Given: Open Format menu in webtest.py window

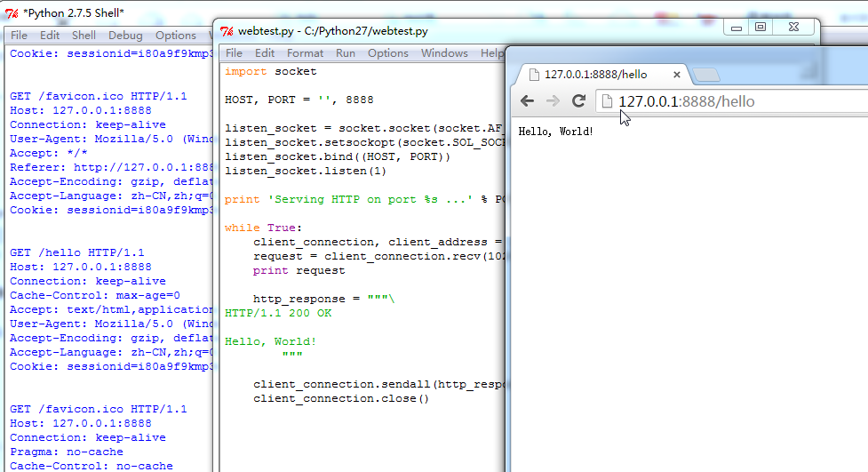Looking at the screenshot, I should [305, 52].
